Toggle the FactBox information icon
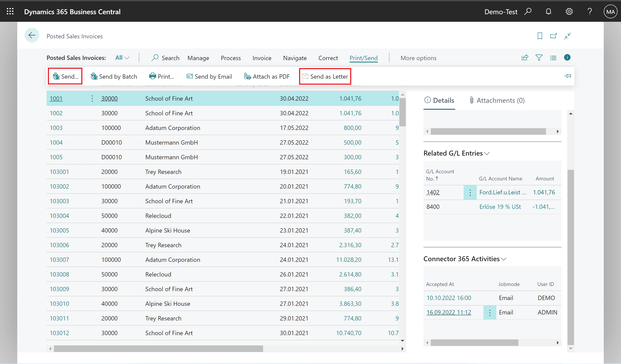This screenshot has width=621, height=364. pyautogui.click(x=567, y=57)
